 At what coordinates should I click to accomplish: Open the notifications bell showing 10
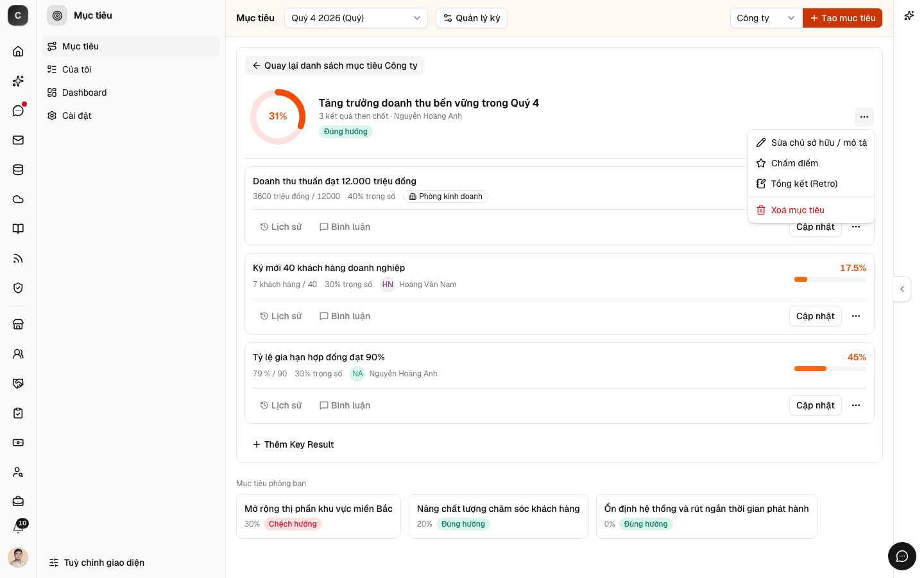(18, 528)
